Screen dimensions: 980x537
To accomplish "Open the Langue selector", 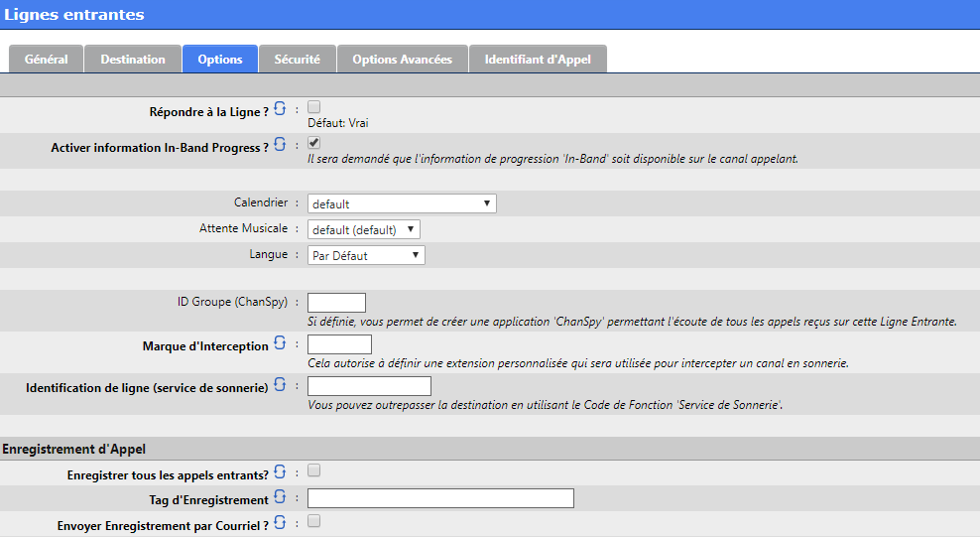I will [x=366, y=255].
